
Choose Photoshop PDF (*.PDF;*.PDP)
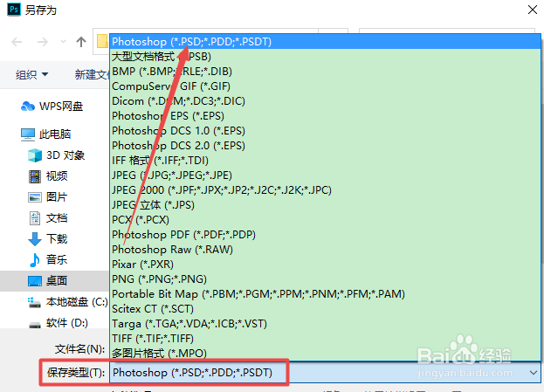pyautogui.click(x=325, y=235)
